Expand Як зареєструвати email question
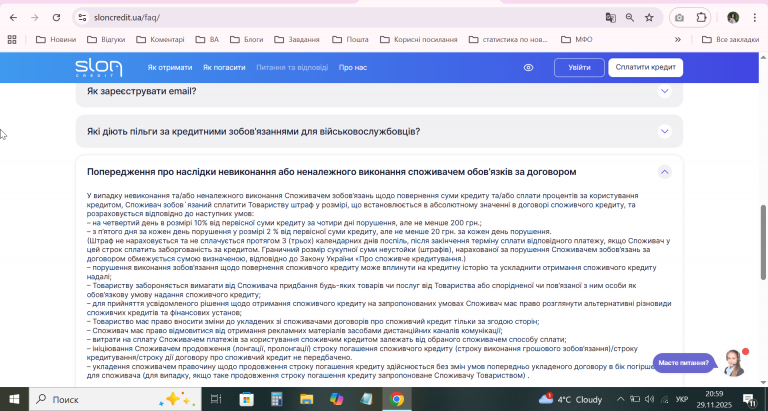This screenshot has width=768, height=411. (x=665, y=91)
